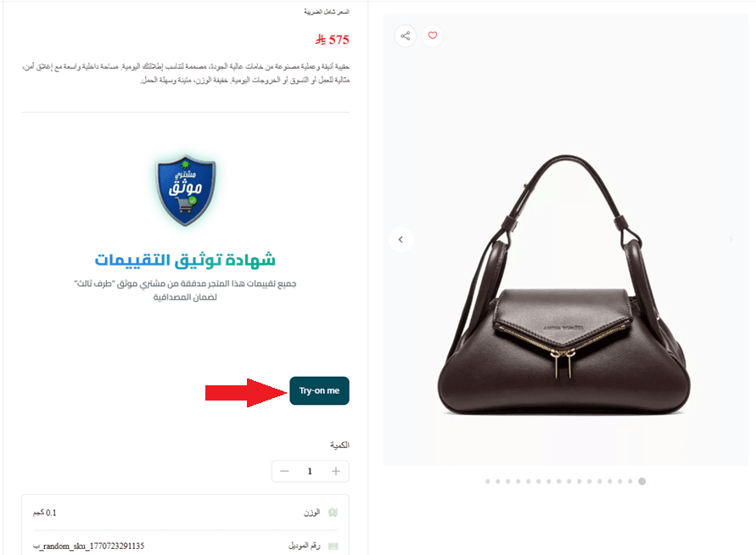Click the product description paragraph
This screenshot has height=555, width=756.
(x=186, y=73)
